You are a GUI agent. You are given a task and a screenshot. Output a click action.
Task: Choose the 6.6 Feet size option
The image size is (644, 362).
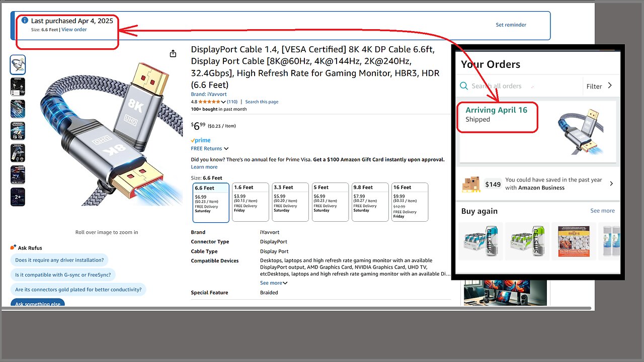pos(211,202)
